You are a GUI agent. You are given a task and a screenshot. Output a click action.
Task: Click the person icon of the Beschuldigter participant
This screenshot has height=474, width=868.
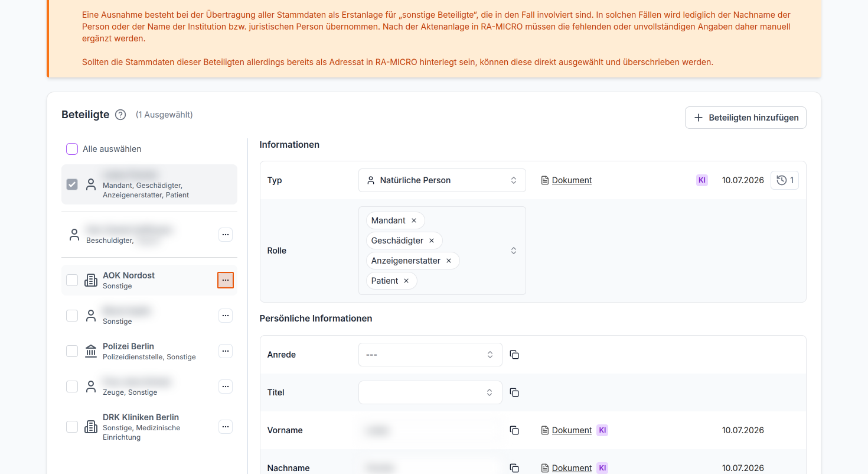[x=74, y=235]
